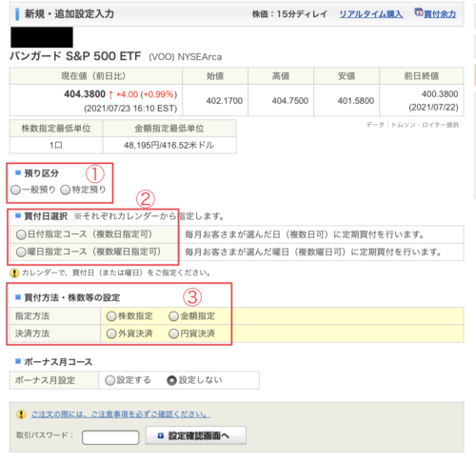Select the 一般預り radio button
The image size is (476, 465).
[15, 190]
